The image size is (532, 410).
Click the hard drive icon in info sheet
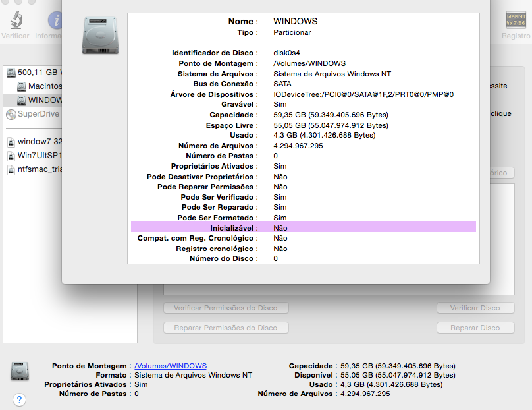coord(101,36)
